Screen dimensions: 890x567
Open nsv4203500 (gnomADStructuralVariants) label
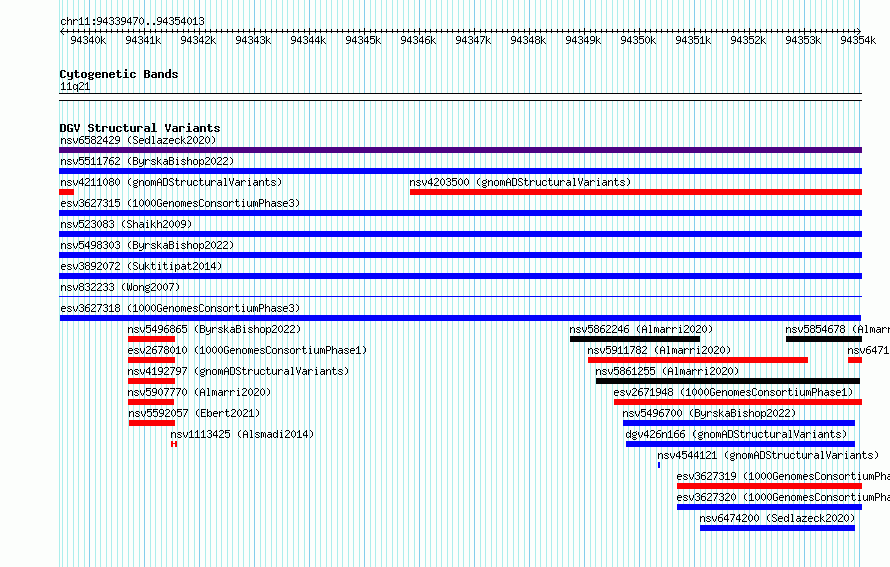(520, 182)
